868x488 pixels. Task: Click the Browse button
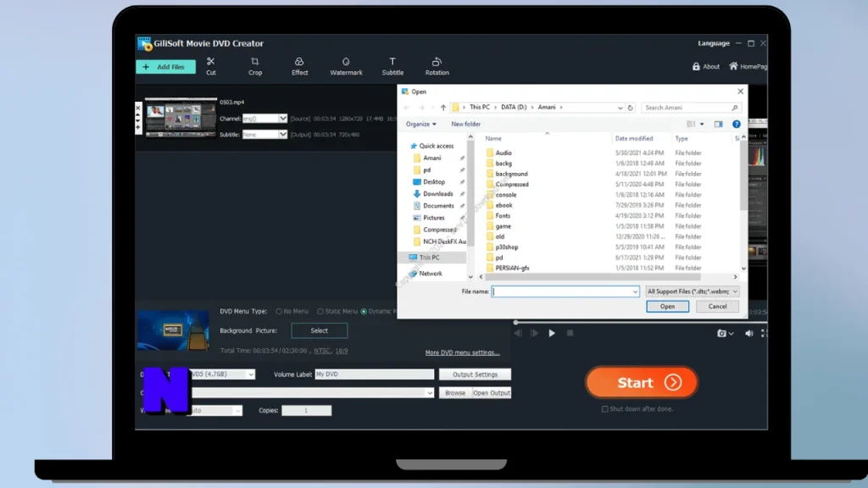tap(455, 393)
